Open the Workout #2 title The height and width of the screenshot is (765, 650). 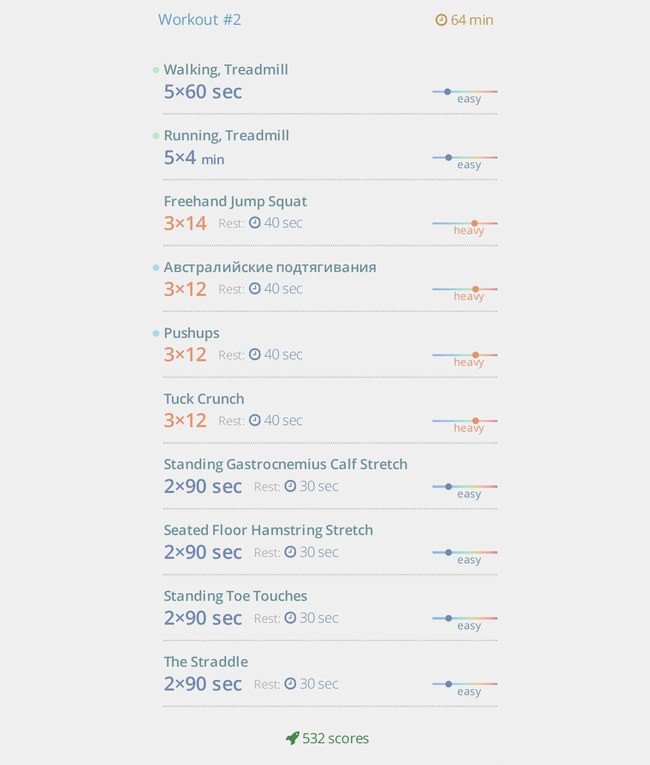[x=199, y=20]
